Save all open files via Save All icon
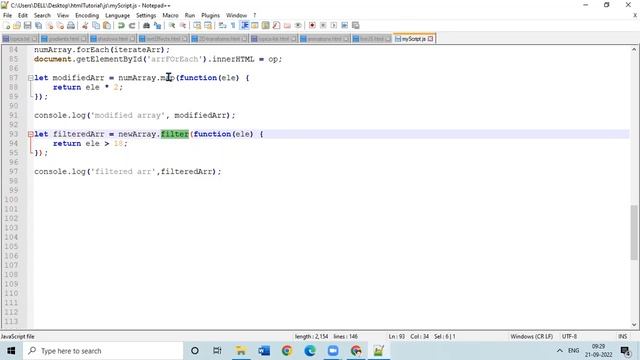 (x=39, y=25)
